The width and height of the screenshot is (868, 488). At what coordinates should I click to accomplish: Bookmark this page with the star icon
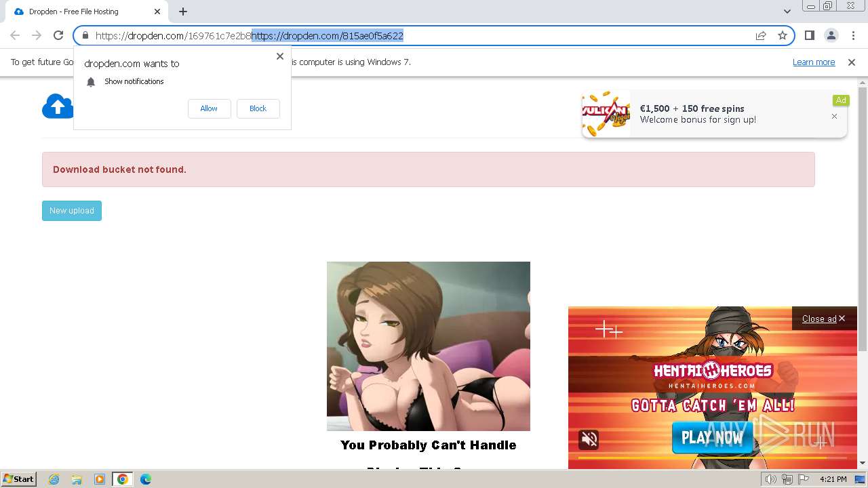pos(783,35)
